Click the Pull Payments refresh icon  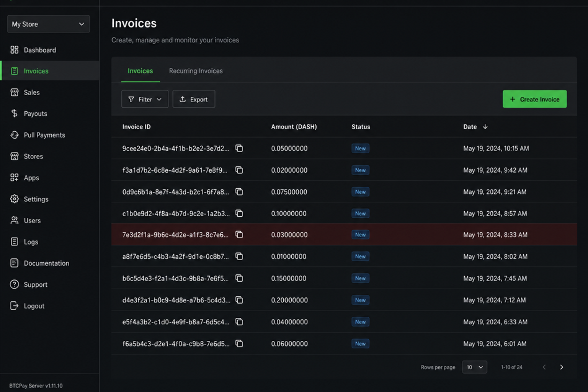14,135
